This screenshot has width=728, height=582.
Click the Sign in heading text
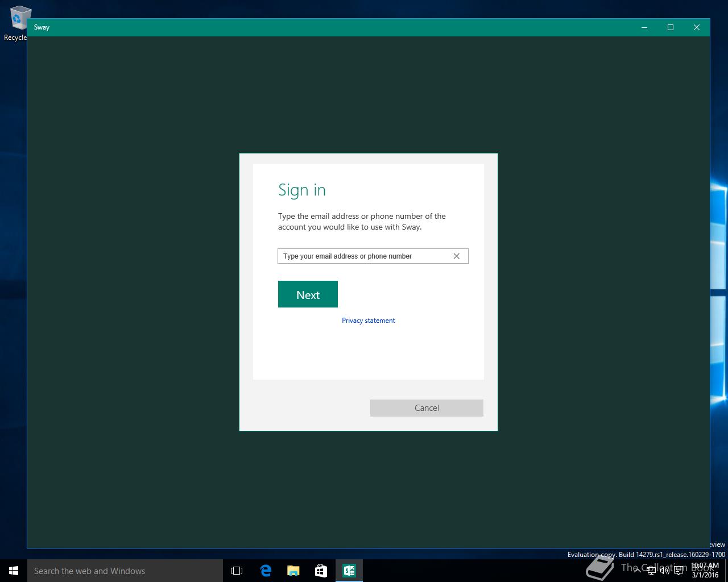click(x=302, y=190)
